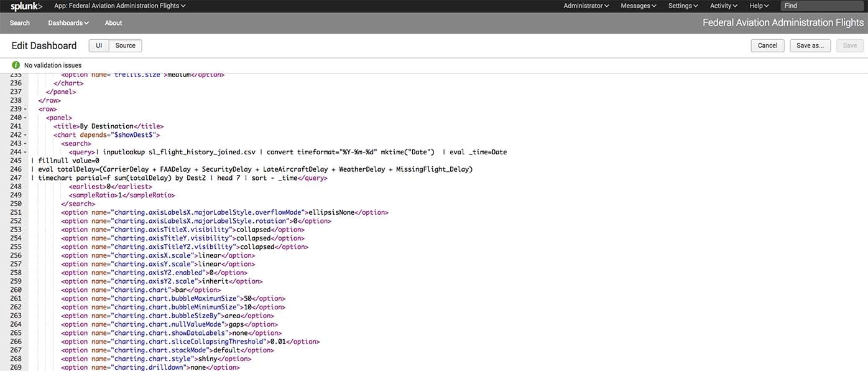Collapse the panel tag on line 240

pos(25,118)
